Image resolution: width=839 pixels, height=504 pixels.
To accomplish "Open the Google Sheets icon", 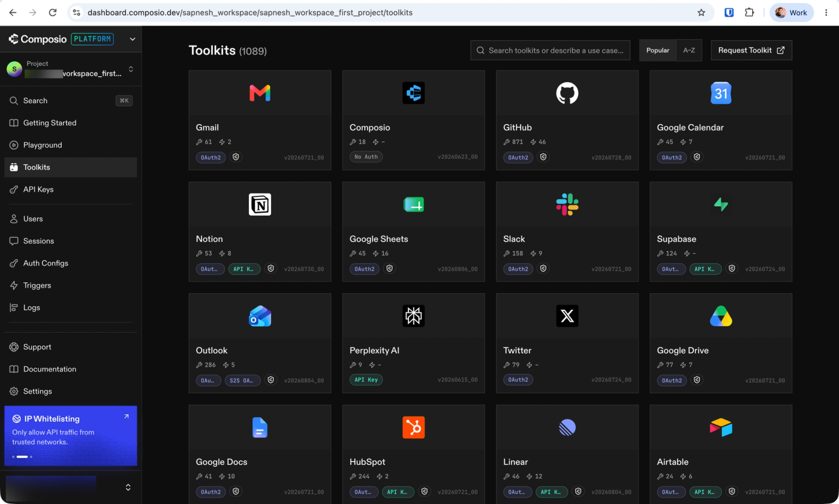I will click(414, 205).
